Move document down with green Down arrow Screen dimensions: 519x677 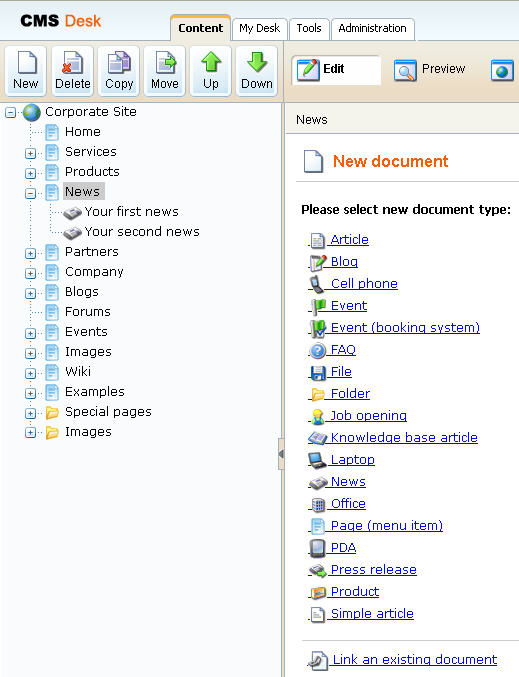coord(256,71)
